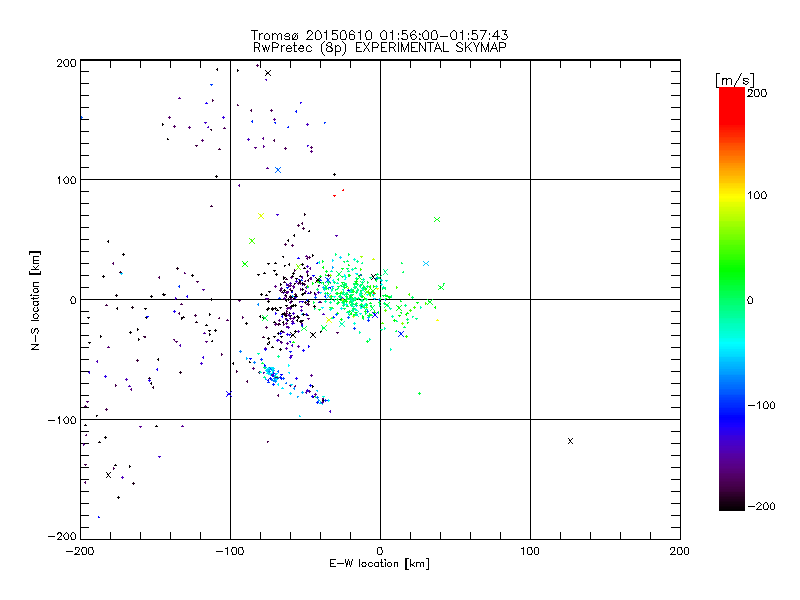Click the y-axis tick label '200'
Screen dimensions: 800x600
(66, 63)
